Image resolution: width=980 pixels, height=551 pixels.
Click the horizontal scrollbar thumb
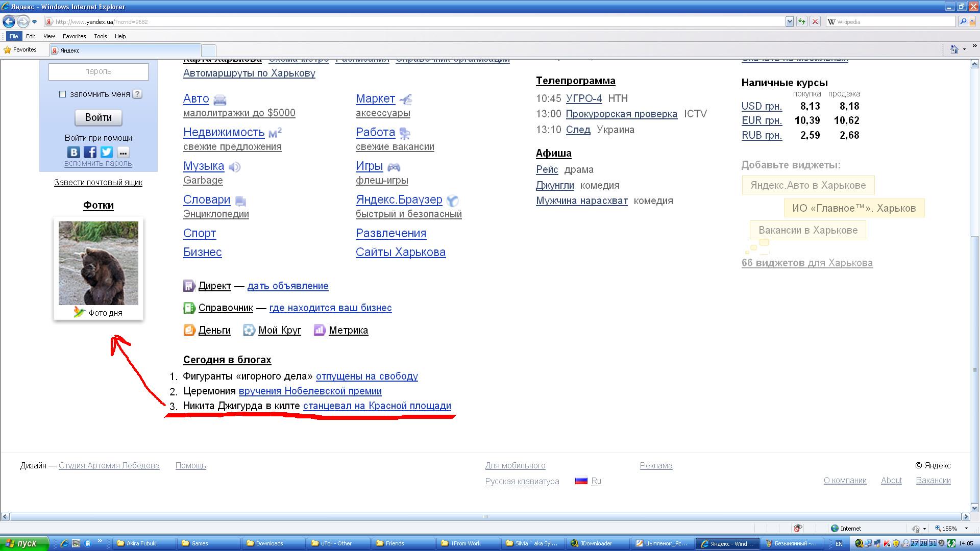[x=485, y=516]
